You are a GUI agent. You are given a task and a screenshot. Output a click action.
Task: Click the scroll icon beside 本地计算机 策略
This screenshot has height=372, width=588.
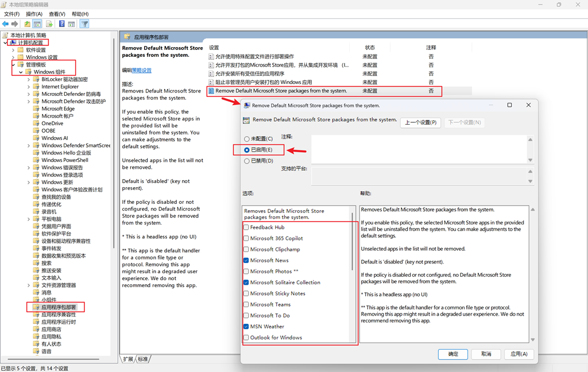click(x=5, y=35)
